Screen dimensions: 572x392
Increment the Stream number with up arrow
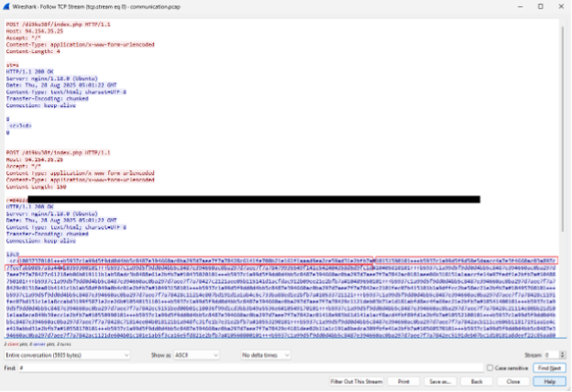tap(562, 353)
